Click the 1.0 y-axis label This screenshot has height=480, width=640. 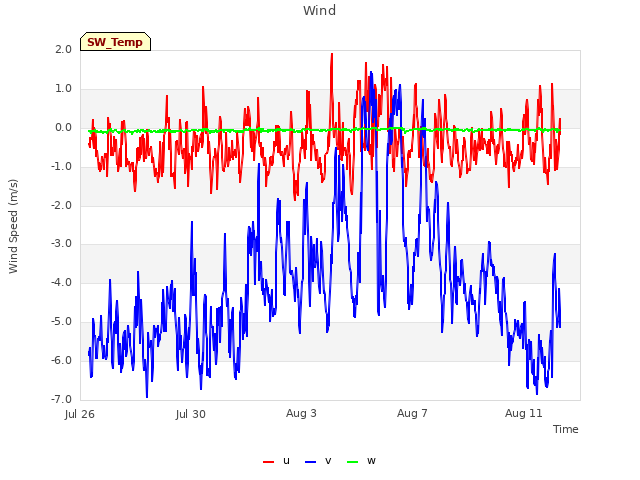(x=63, y=89)
